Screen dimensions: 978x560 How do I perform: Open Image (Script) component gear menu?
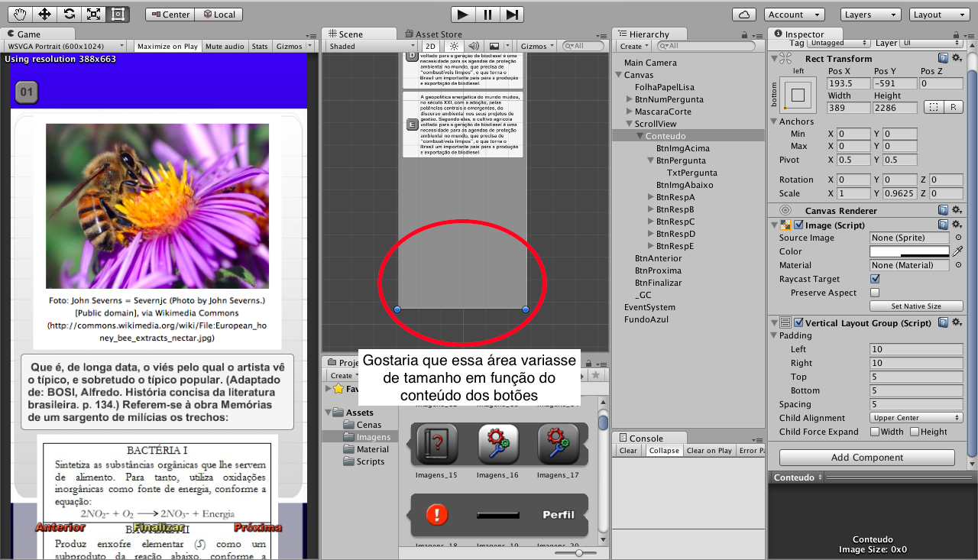pos(957,225)
